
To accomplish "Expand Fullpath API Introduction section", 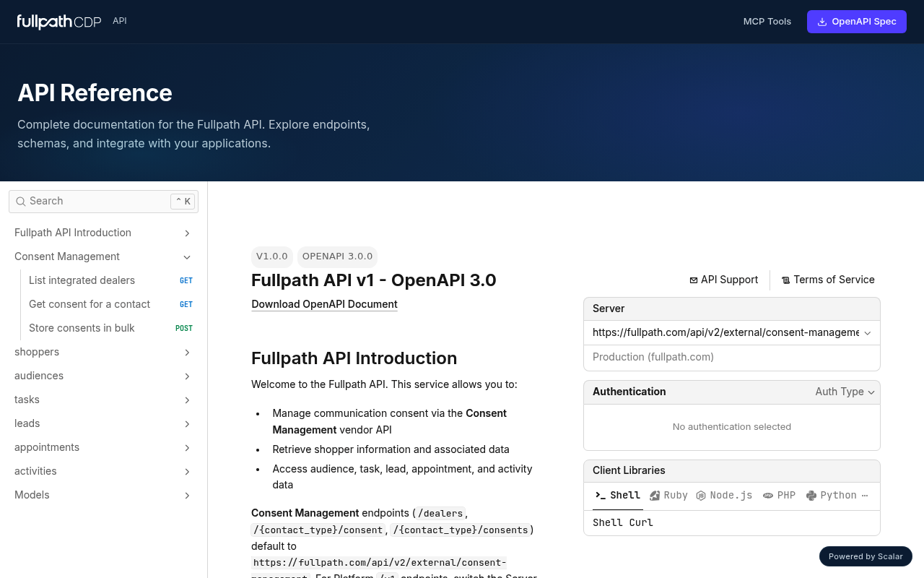I will 187,233.
